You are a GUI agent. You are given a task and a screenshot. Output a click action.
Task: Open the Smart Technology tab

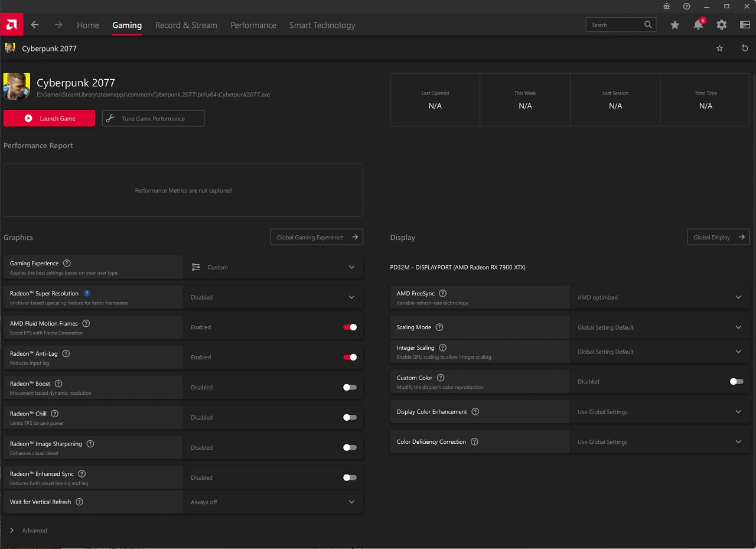click(322, 25)
